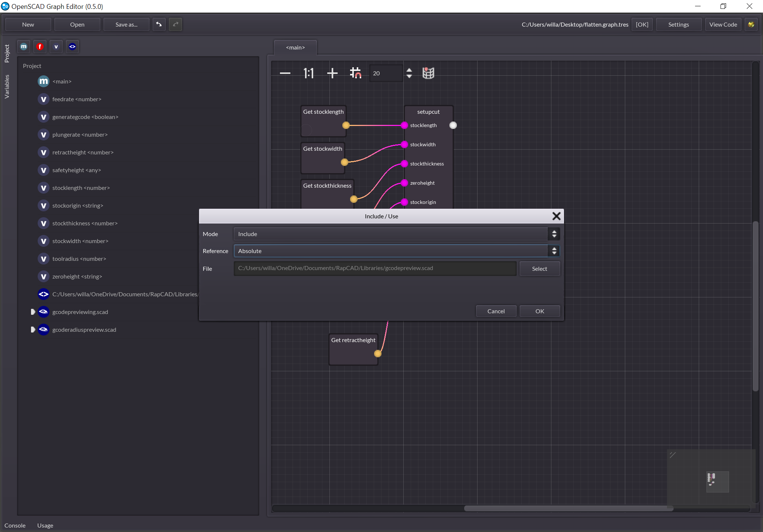Click the feedrate variable icon
This screenshot has width=763, height=532.
(x=44, y=99)
